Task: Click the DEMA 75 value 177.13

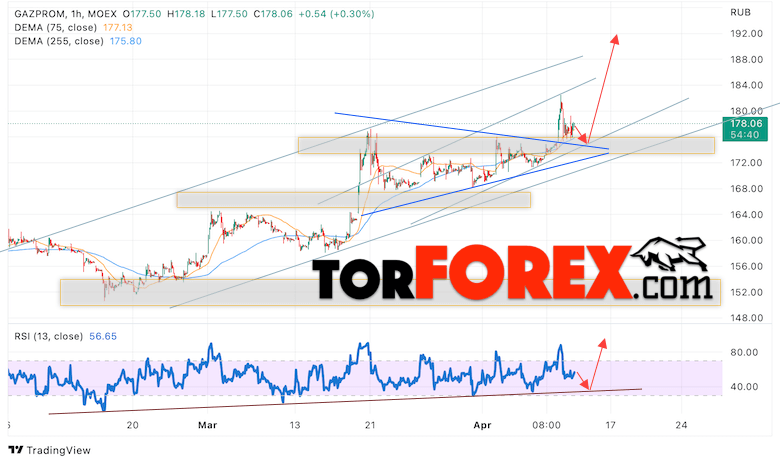Action: click(x=118, y=27)
